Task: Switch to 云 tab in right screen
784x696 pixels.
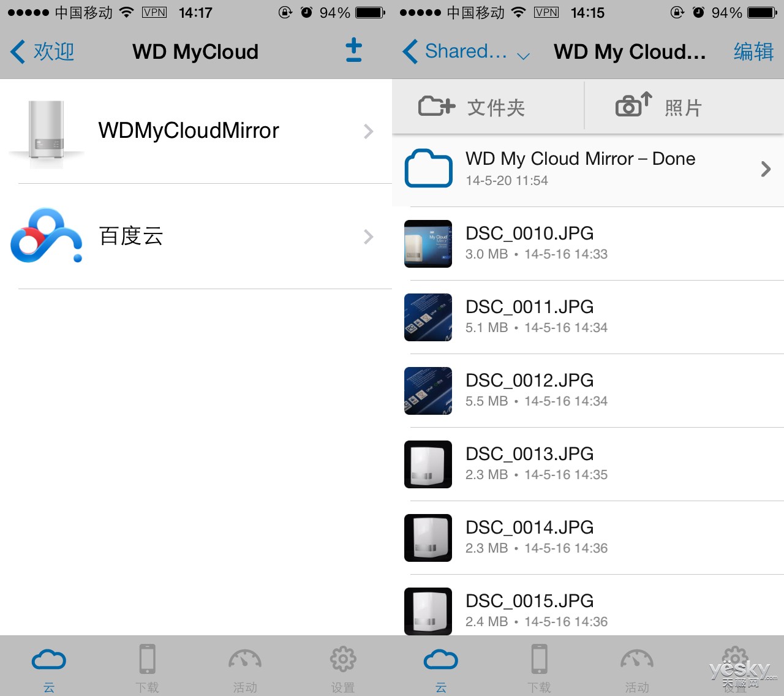Action: [x=441, y=668]
